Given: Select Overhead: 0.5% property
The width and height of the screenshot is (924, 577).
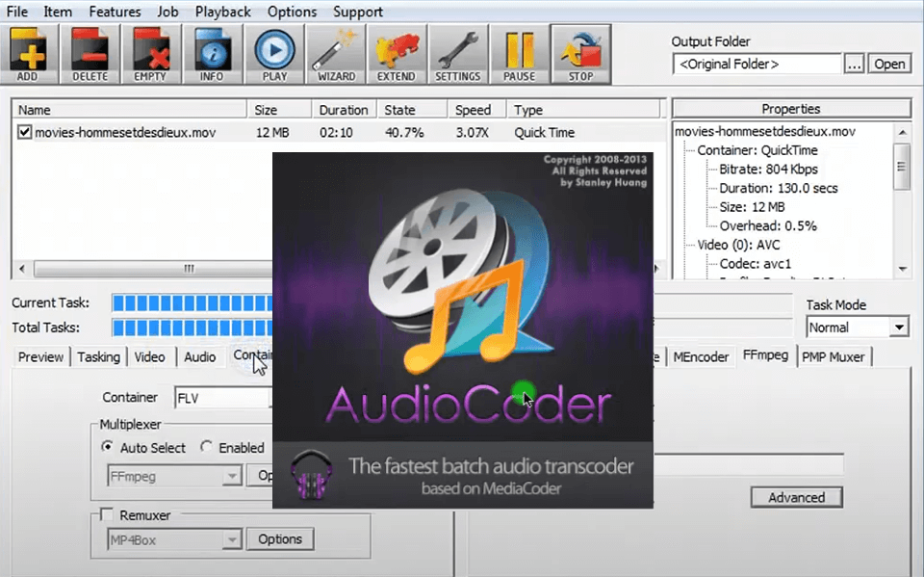Looking at the screenshot, I should click(768, 226).
